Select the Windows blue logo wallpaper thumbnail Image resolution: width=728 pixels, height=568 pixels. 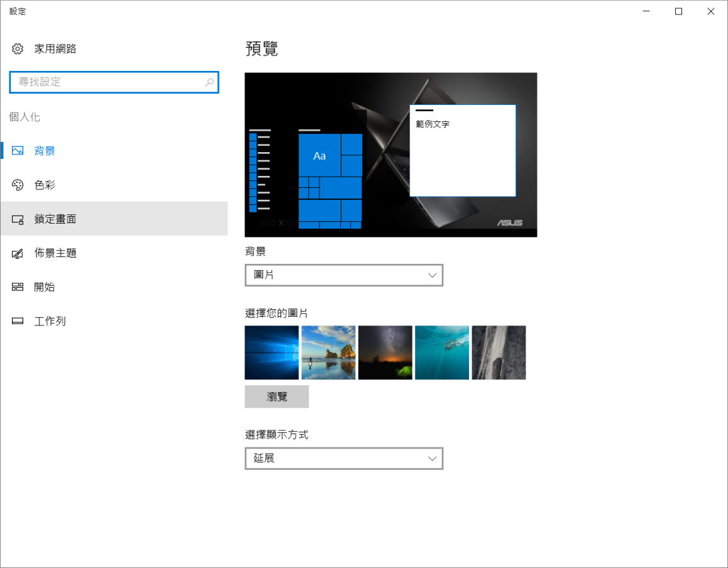(272, 352)
